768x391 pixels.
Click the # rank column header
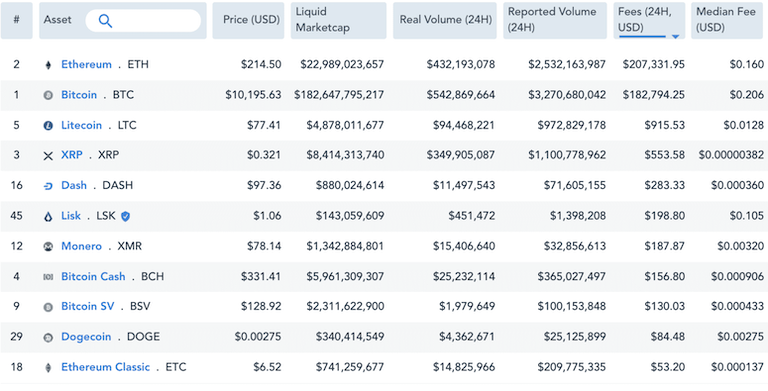[17, 21]
